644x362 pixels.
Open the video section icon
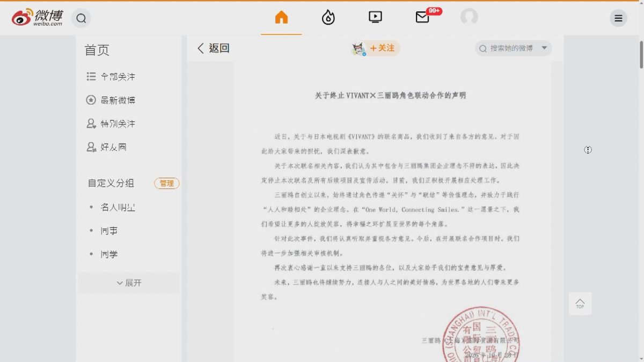(x=375, y=17)
